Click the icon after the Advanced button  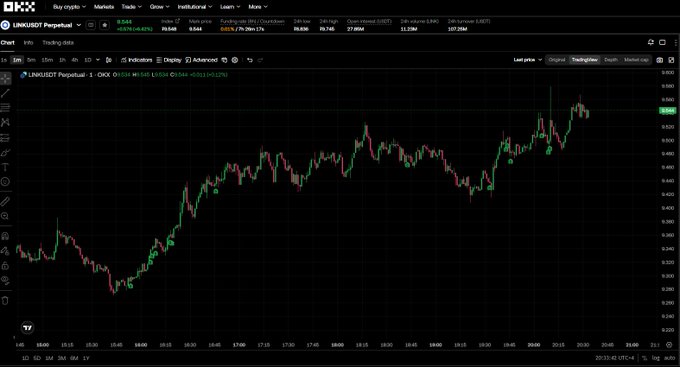pyautogui.click(x=224, y=60)
